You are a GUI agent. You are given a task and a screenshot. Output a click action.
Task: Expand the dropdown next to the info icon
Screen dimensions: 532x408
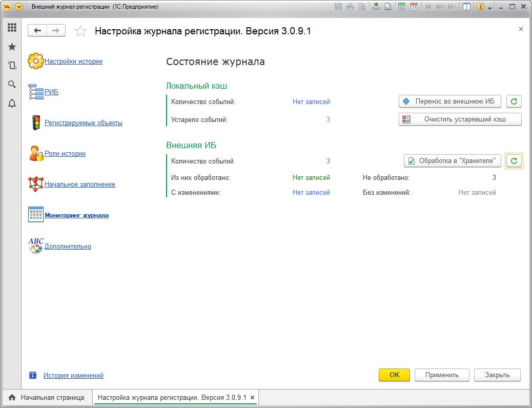490,8
